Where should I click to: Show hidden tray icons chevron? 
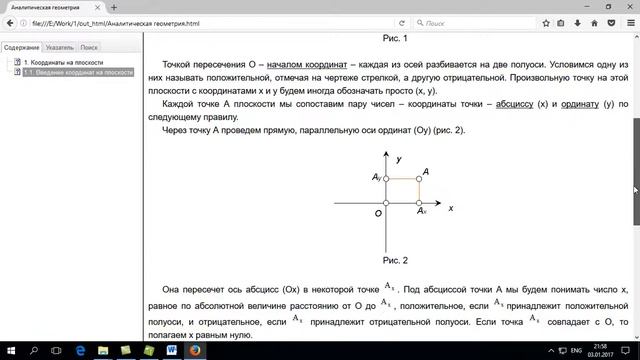click(551, 351)
